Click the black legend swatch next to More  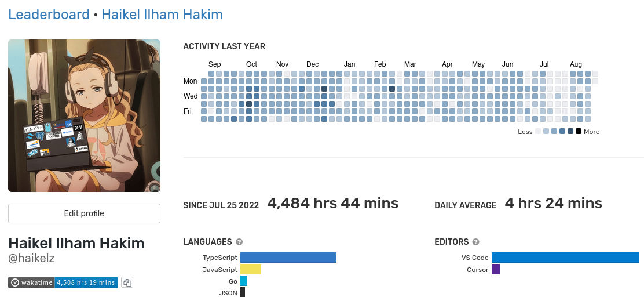(579, 132)
